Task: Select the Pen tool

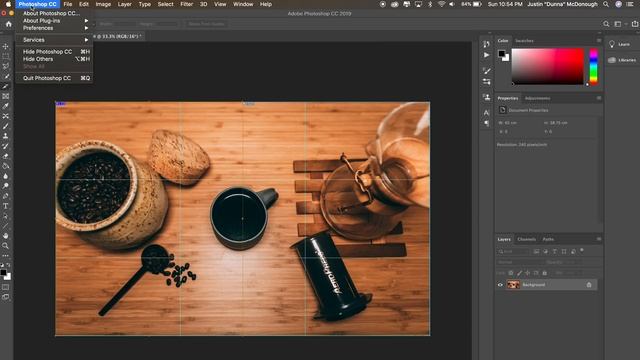Action: pos(6,196)
